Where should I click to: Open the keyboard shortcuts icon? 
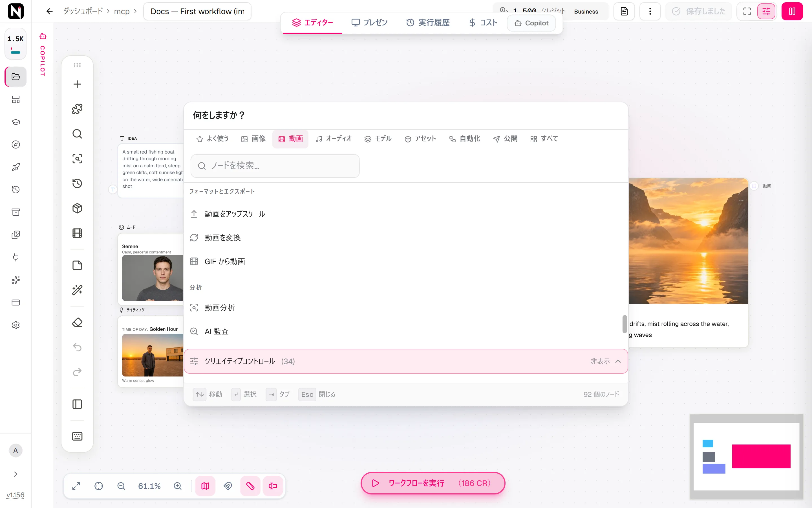click(x=77, y=436)
